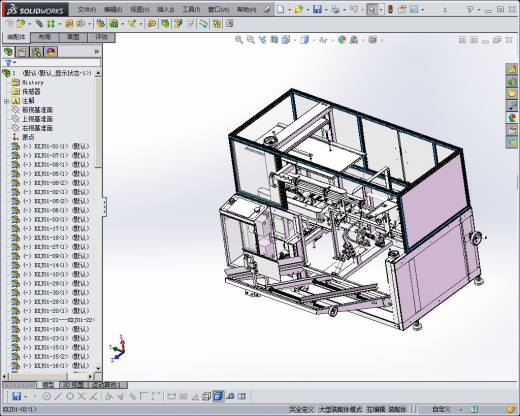The width and height of the screenshot is (520, 416).
Task: Switch to the 评估 command tab
Action: tap(101, 37)
